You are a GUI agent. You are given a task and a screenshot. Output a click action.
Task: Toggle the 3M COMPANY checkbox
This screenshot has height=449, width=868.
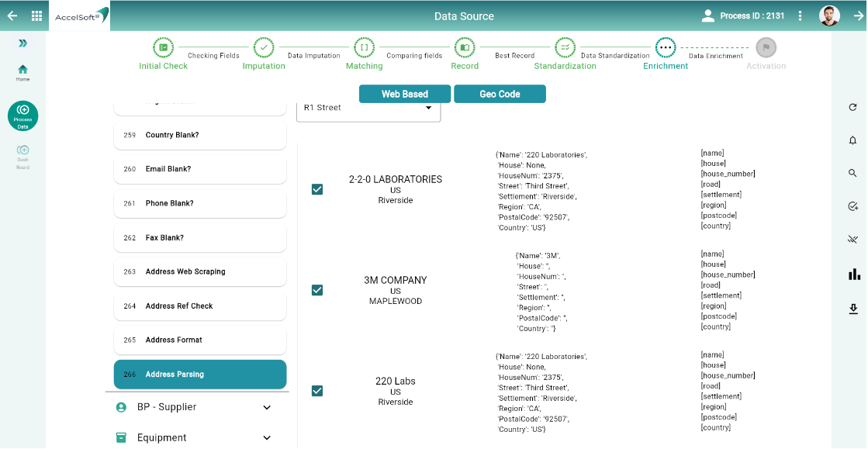pyautogui.click(x=317, y=290)
